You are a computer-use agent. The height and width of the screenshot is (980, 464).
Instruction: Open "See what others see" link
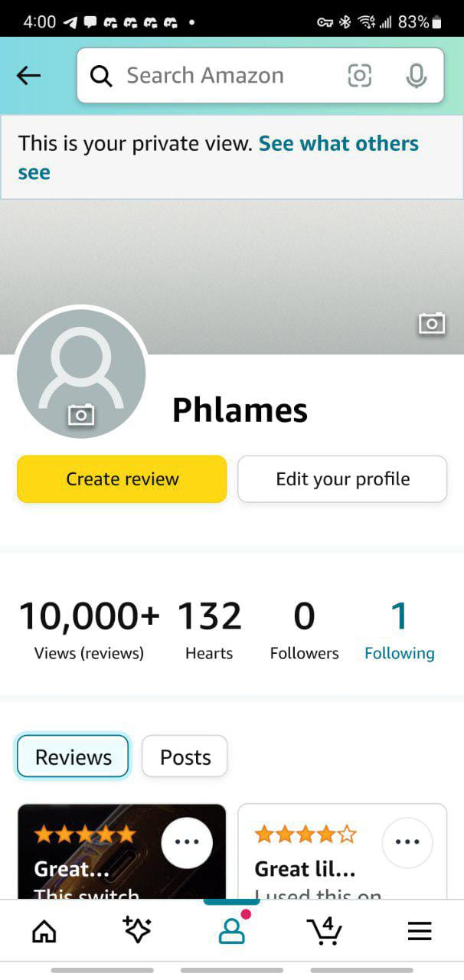point(338,143)
